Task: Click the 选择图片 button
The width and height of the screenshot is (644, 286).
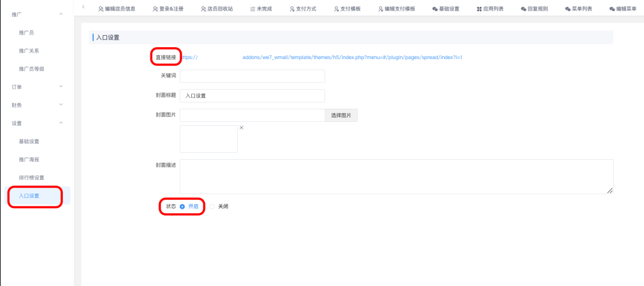Action: (x=341, y=116)
